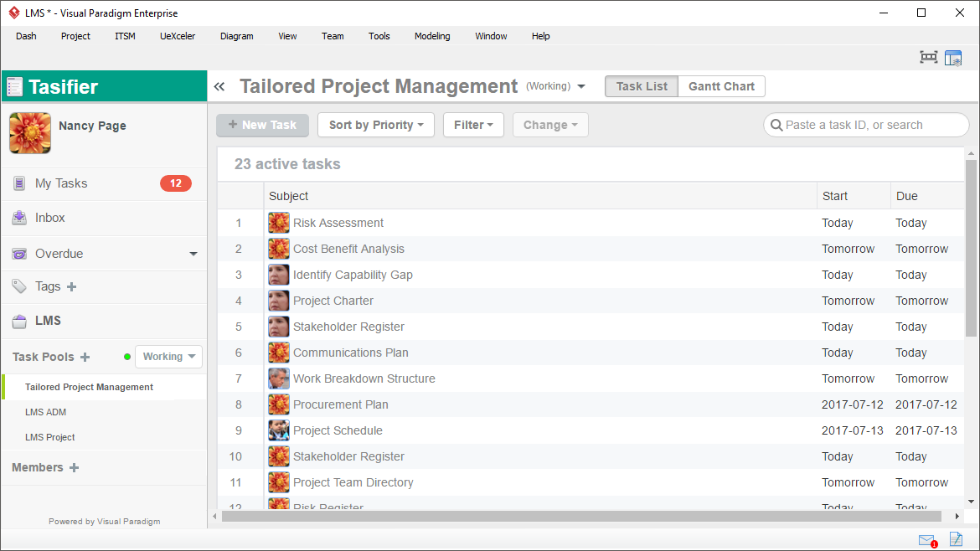Open the Filter dropdown
This screenshot has width=980, height=551.
click(x=474, y=125)
